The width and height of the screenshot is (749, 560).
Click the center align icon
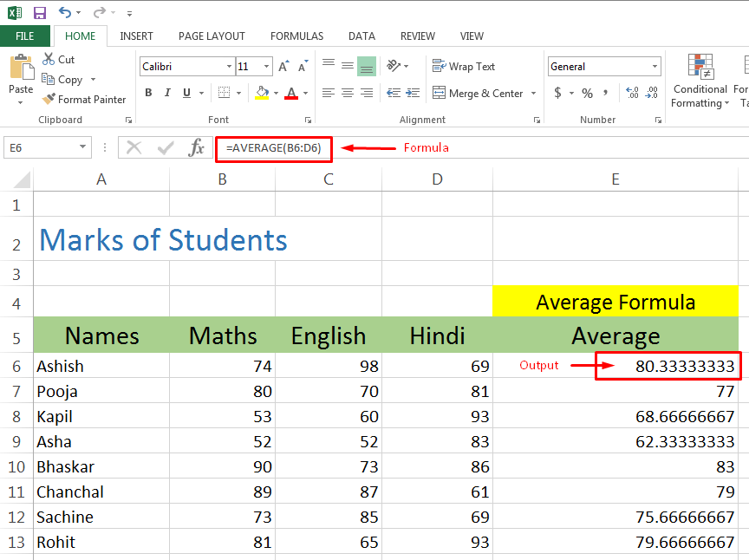347,93
